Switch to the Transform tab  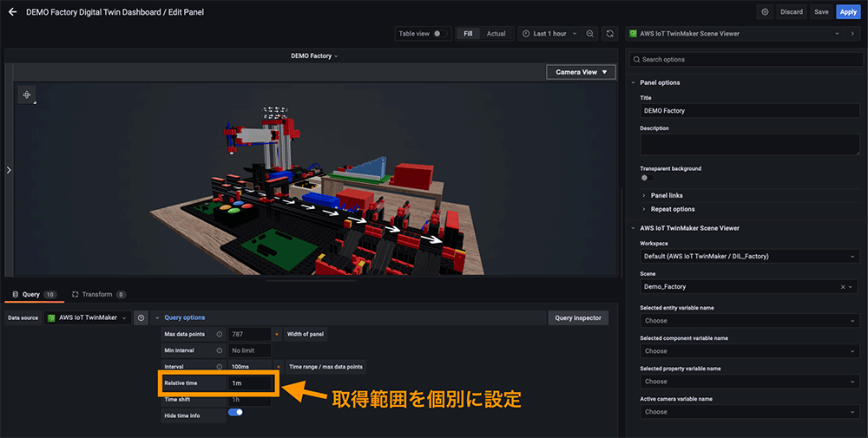pyautogui.click(x=99, y=295)
